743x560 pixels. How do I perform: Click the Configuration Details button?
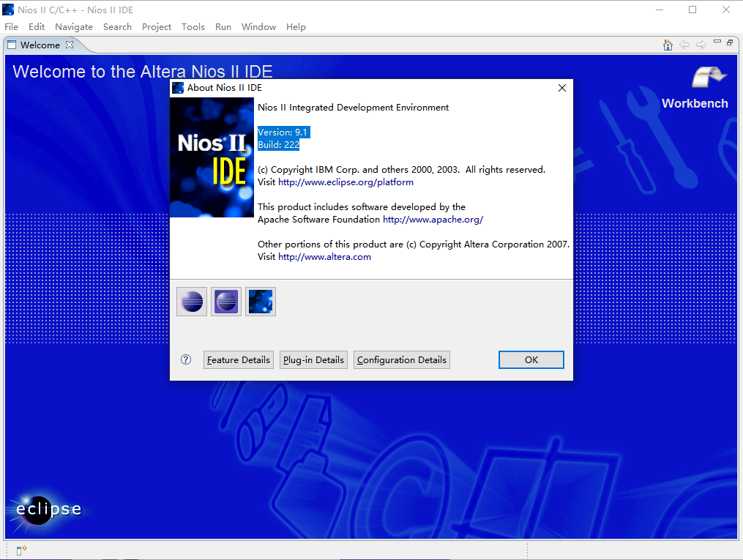[x=402, y=360]
